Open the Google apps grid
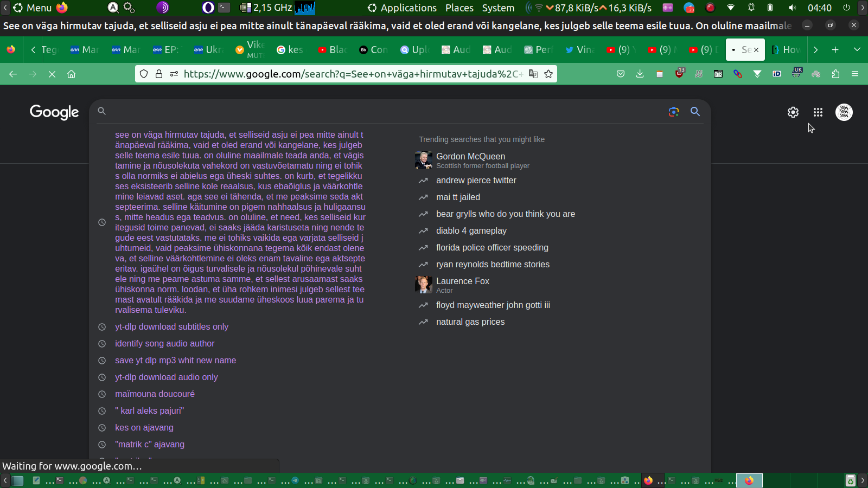The image size is (868, 488). tap(818, 112)
